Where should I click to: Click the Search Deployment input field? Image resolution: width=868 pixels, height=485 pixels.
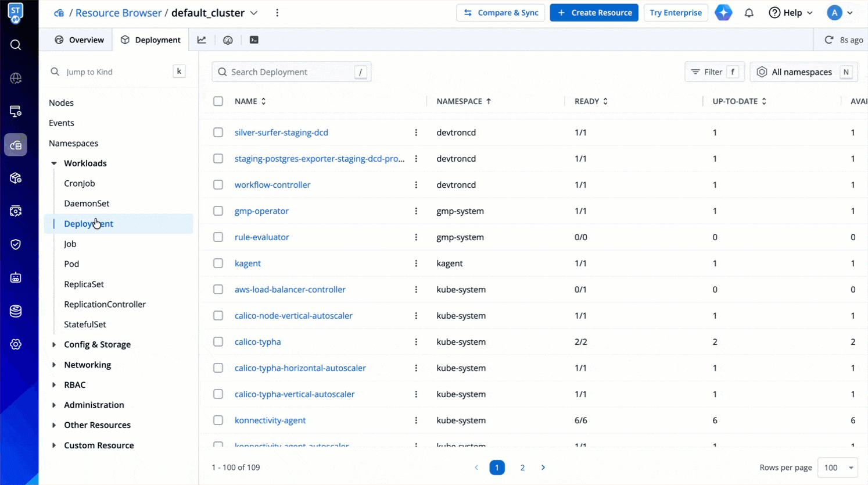coord(290,72)
